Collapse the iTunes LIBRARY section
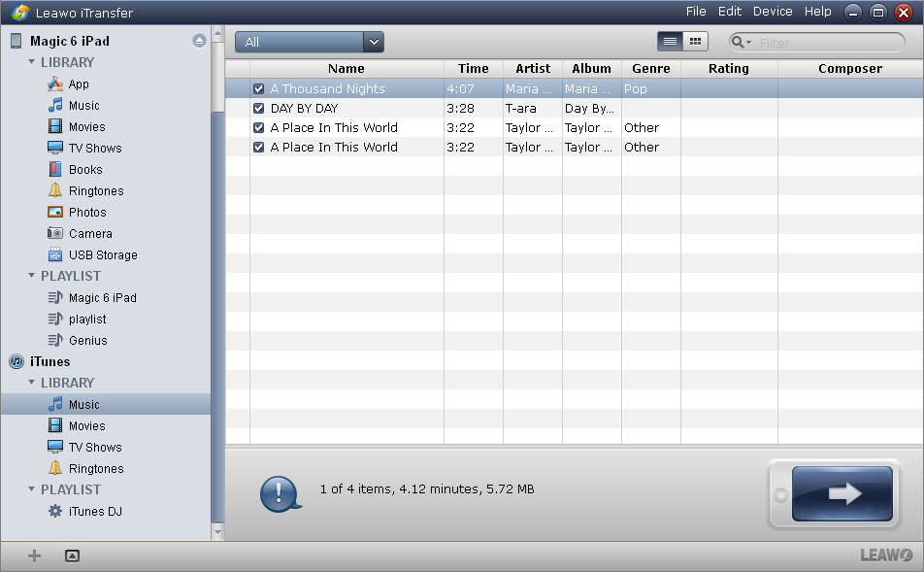924x572 pixels. pos(31,383)
